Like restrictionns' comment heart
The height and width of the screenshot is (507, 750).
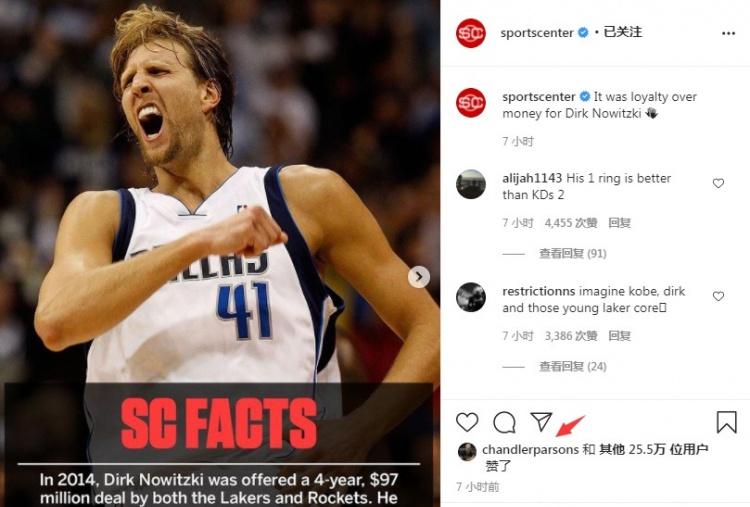[x=718, y=296]
